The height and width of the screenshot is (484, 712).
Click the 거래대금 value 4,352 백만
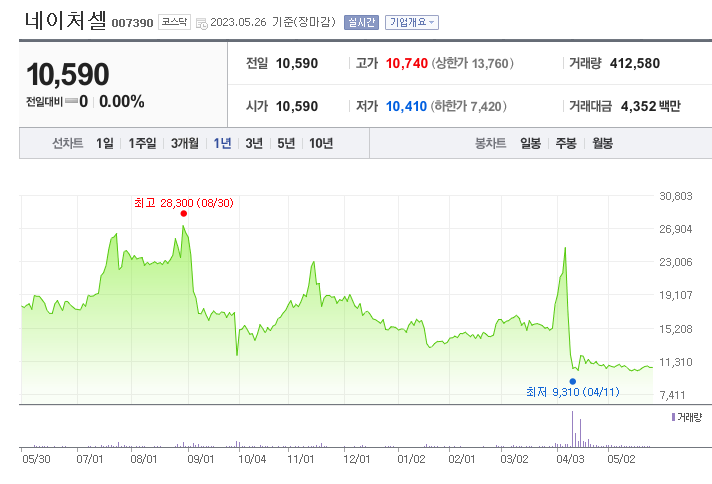click(651, 106)
